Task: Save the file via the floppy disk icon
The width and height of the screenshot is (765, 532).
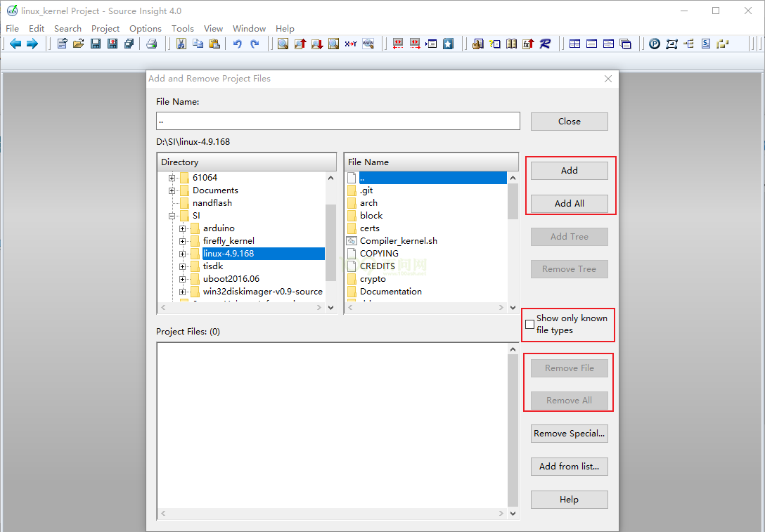Action: (x=96, y=44)
